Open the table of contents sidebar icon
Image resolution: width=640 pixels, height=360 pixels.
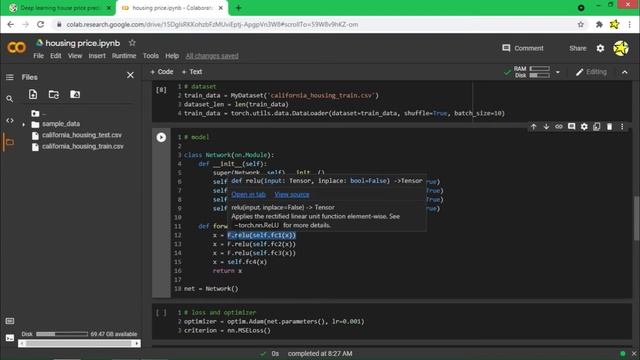(9, 77)
